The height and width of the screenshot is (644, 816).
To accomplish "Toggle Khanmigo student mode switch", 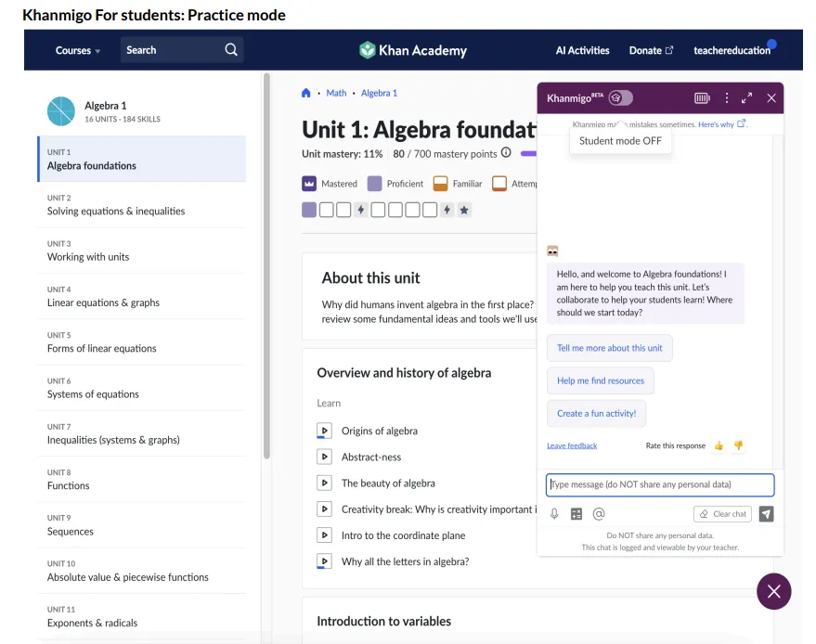I will (x=621, y=98).
